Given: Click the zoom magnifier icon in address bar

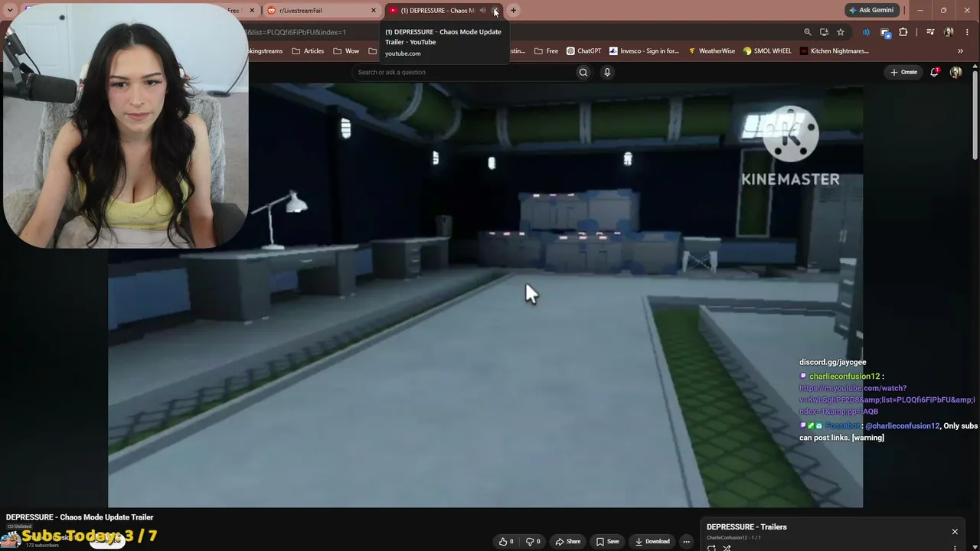Looking at the screenshot, I should [807, 32].
